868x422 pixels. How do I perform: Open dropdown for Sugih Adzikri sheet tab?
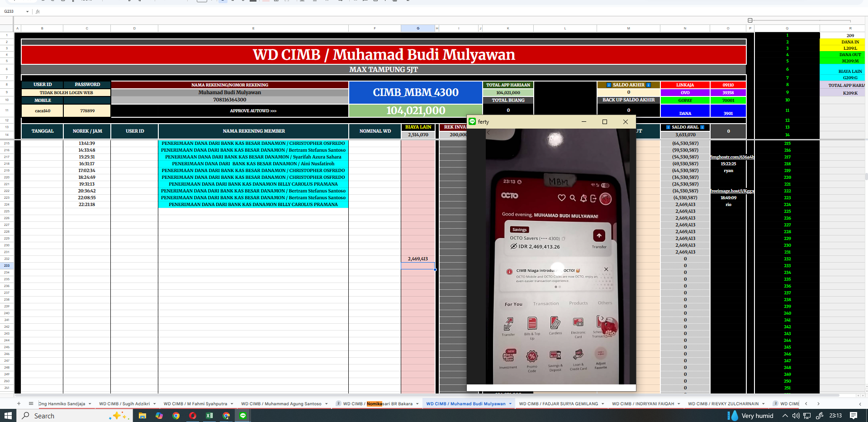click(x=155, y=404)
